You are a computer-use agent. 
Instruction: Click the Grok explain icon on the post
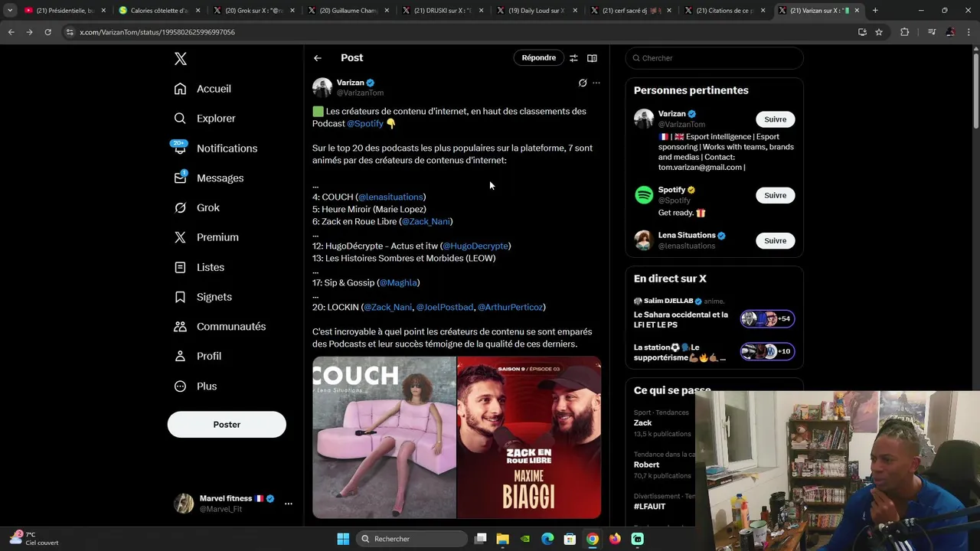pyautogui.click(x=583, y=83)
